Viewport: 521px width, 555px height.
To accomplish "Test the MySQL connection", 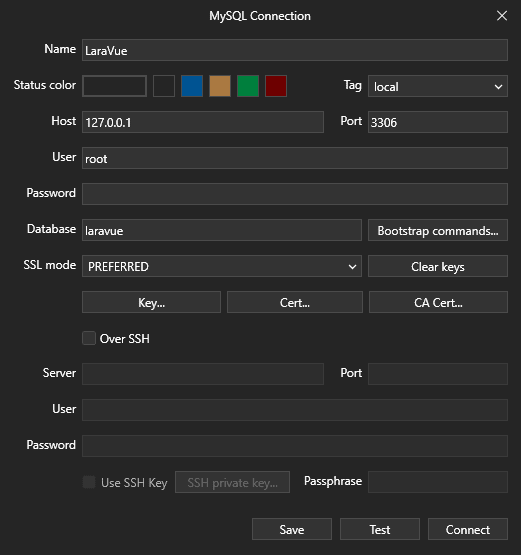I will pos(380,529).
